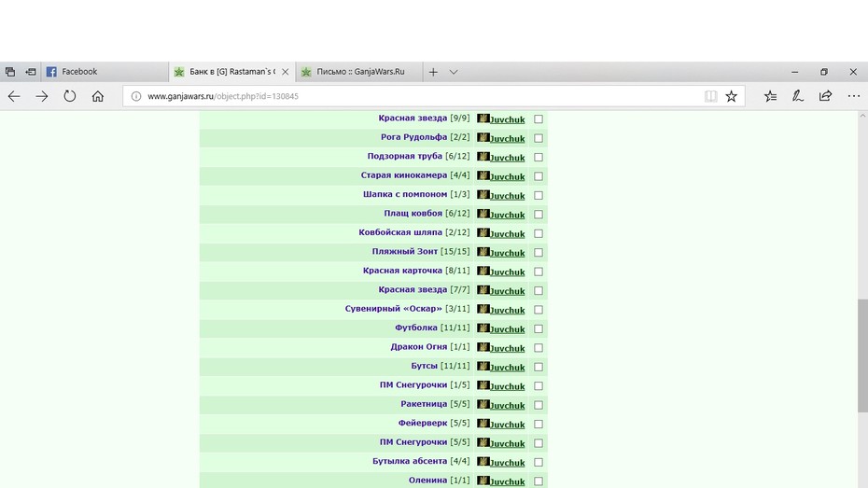This screenshot has width=868, height=488.
Task: Click clan icon beside Дракон Огня row
Action: (x=483, y=347)
